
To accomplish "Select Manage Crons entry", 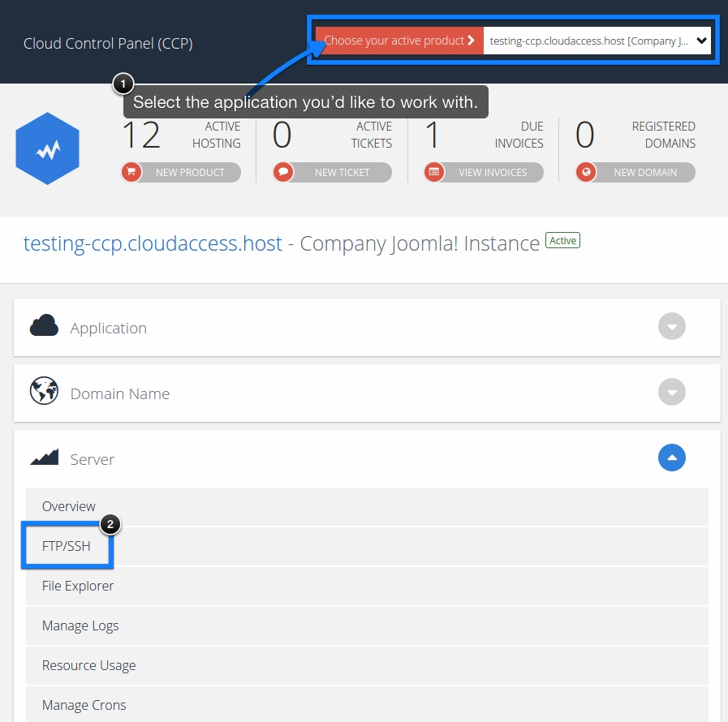I will coord(367,705).
